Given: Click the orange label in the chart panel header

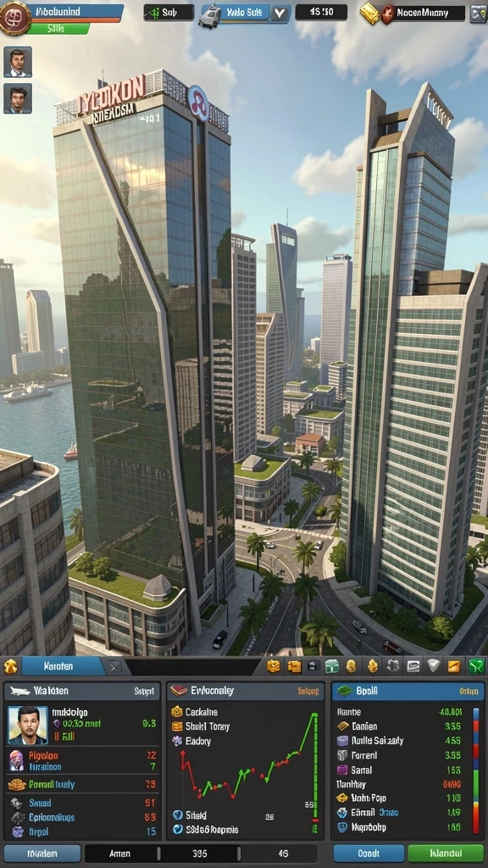Looking at the screenshot, I should tap(308, 691).
